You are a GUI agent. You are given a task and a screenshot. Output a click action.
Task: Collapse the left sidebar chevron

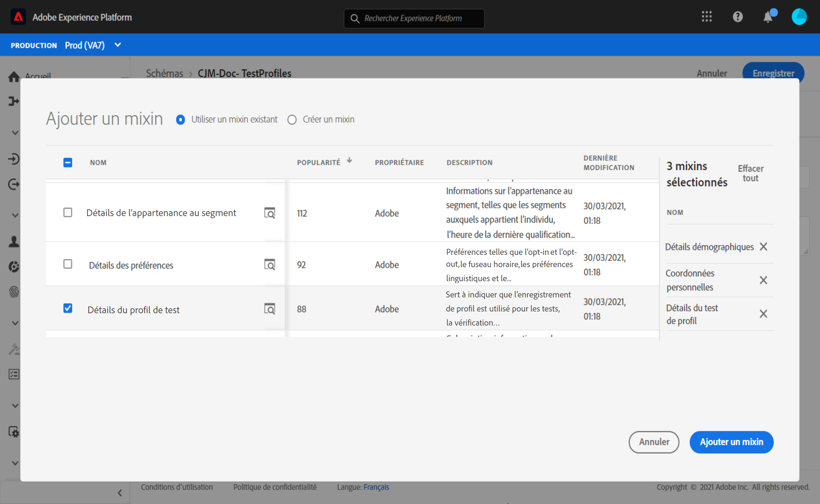click(120, 493)
